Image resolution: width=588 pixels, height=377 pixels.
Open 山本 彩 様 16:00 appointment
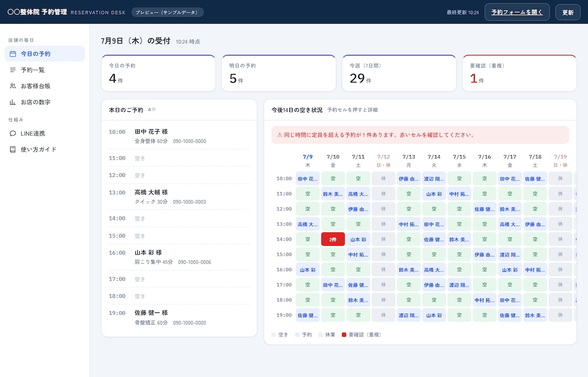coord(179,257)
